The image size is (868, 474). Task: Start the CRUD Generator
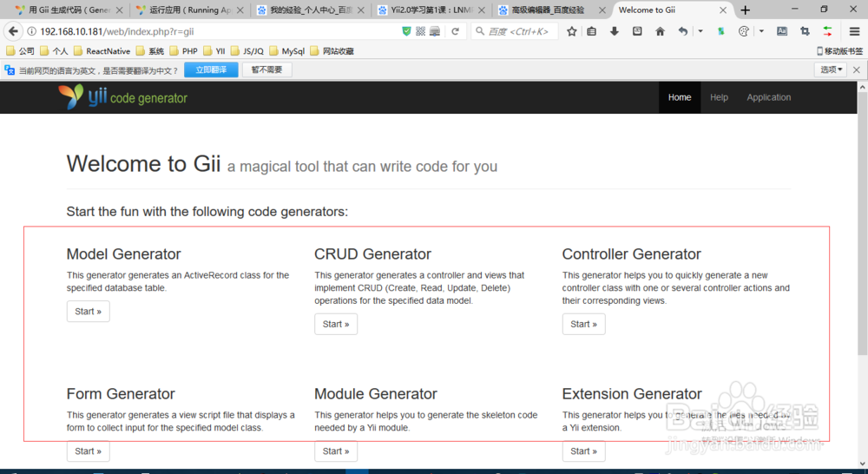pos(336,324)
